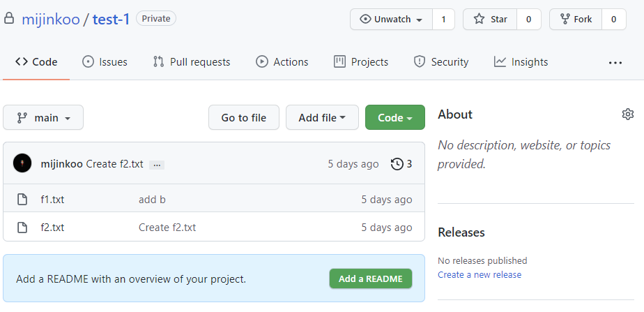The height and width of the screenshot is (312, 644).
Task: Click the Add a README button
Action: 371,278
